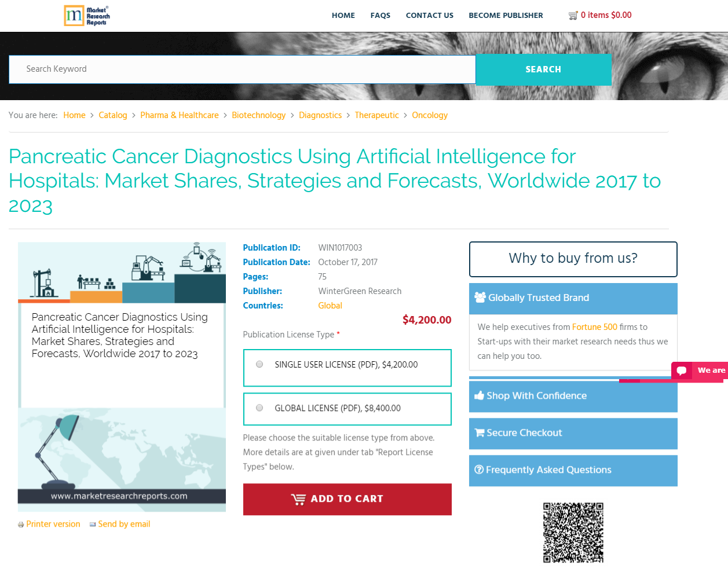
Task: Click the chat bubble icon
Action: 682,370
